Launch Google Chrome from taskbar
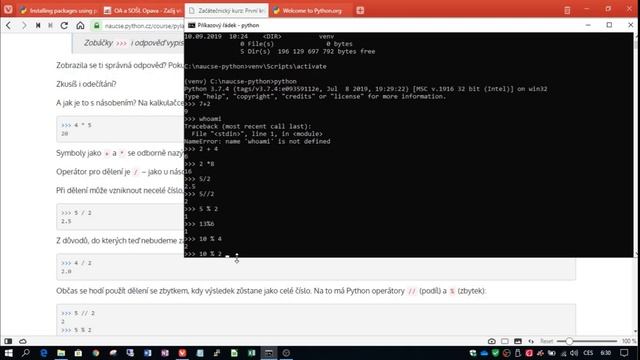640x360 pixels. point(96,353)
